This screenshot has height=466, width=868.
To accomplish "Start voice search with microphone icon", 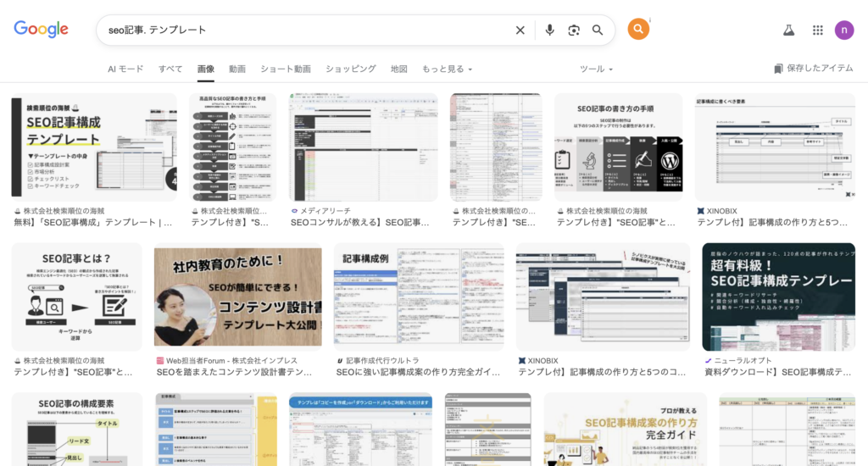I will [x=549, y=31].
